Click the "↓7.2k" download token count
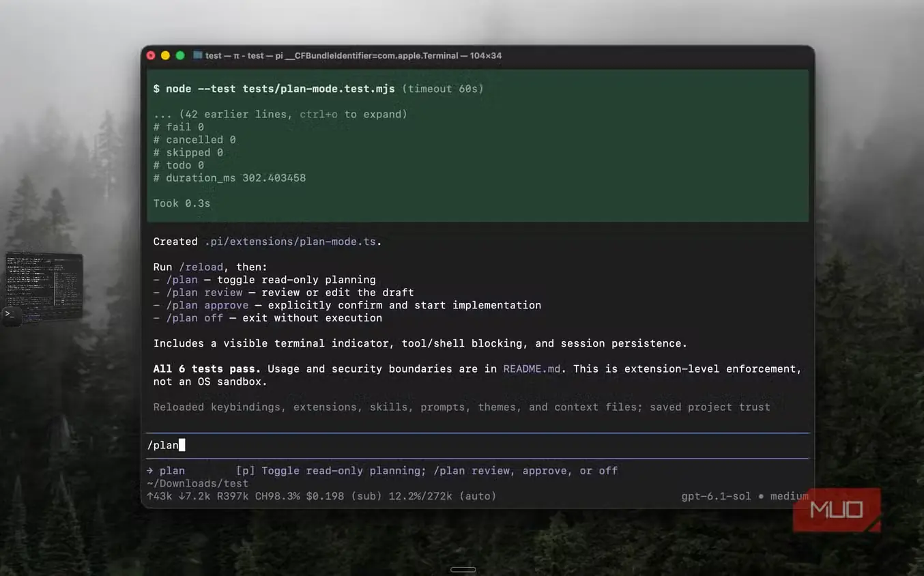 [194, 496]
